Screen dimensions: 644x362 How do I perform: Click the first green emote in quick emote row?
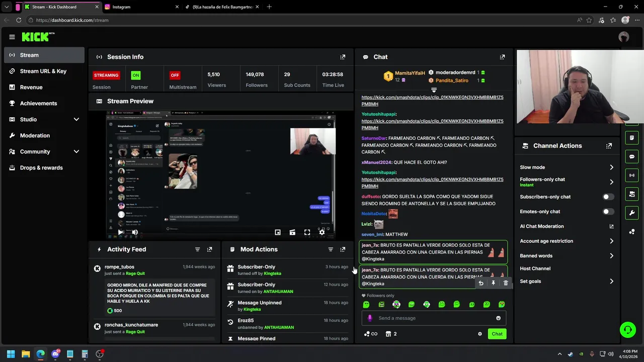pyautogui.click(x=366, y=304)
